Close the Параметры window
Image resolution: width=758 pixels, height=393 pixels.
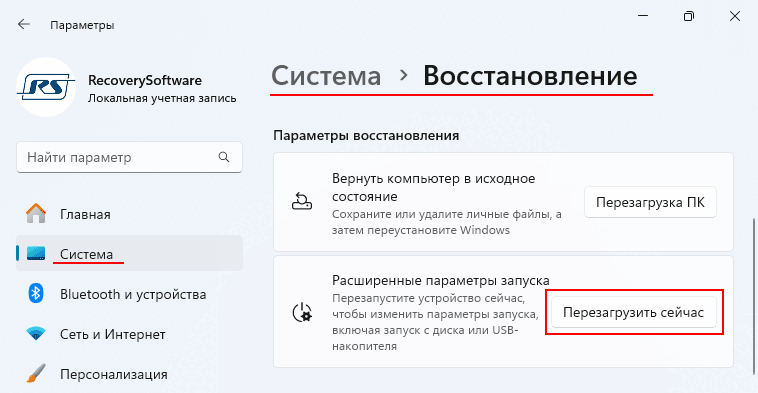tap(735, 16)
